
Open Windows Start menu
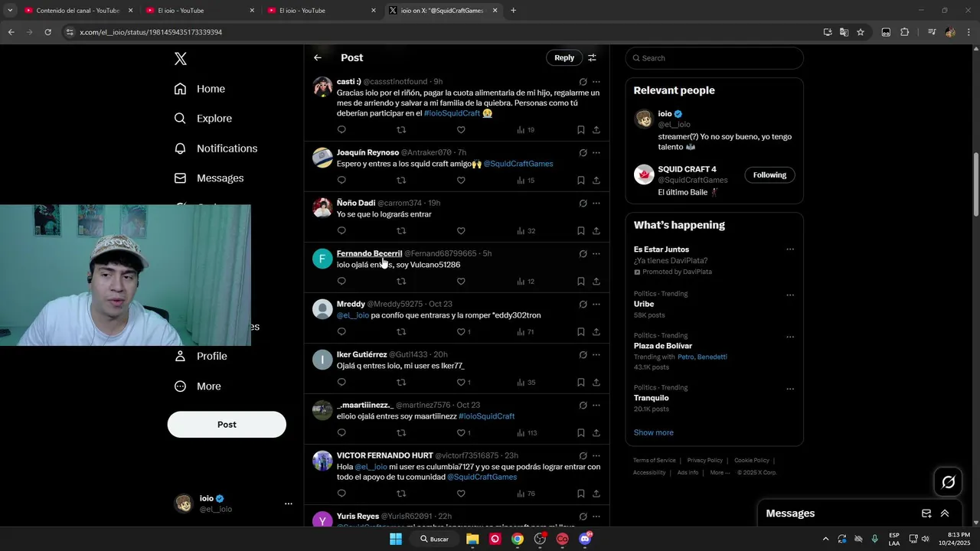(396, 539)
